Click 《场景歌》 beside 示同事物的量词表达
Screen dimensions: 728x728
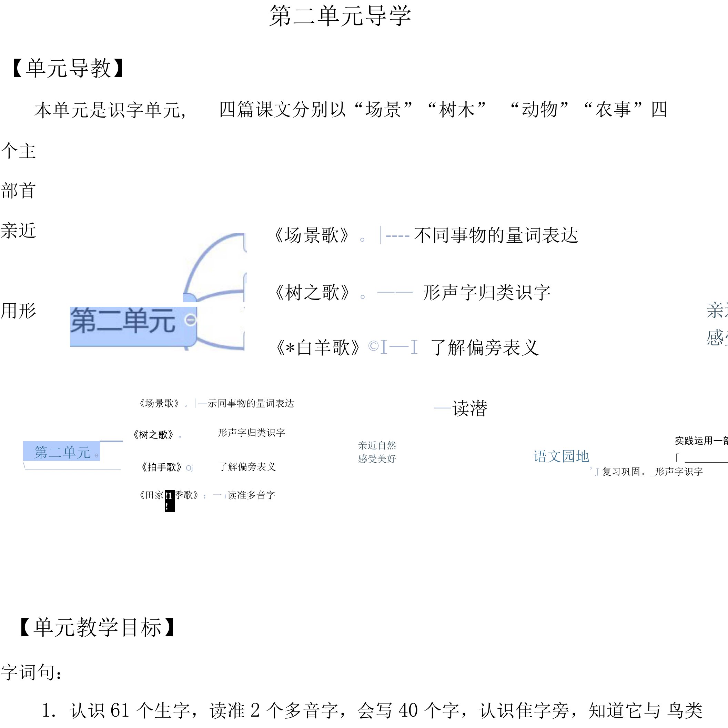coord(159,404)
